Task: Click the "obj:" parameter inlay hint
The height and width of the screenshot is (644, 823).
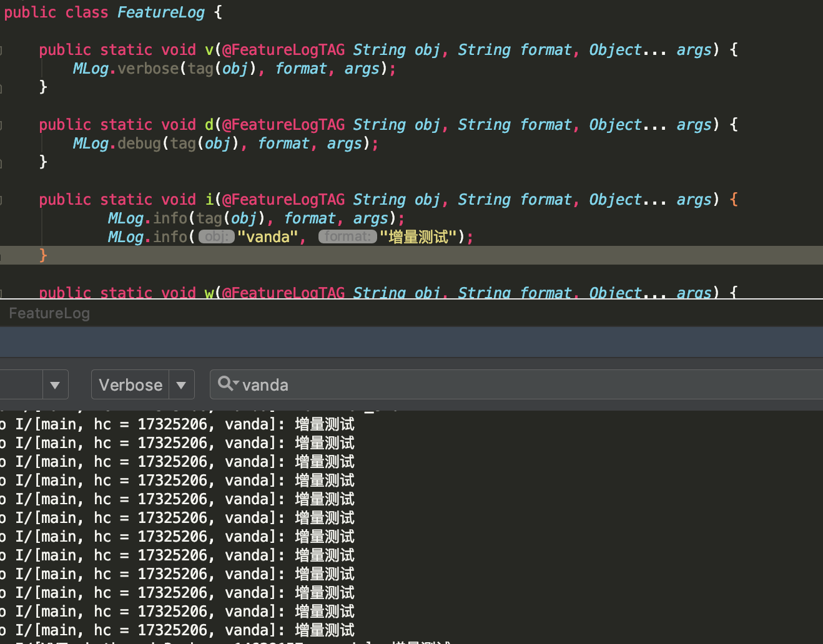Action: click(217, 237)
